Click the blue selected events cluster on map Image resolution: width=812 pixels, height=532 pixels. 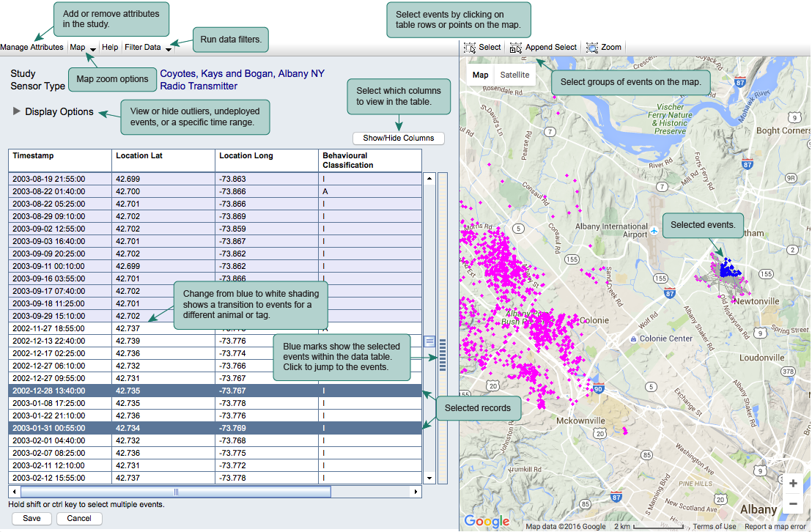click(729, 270)
